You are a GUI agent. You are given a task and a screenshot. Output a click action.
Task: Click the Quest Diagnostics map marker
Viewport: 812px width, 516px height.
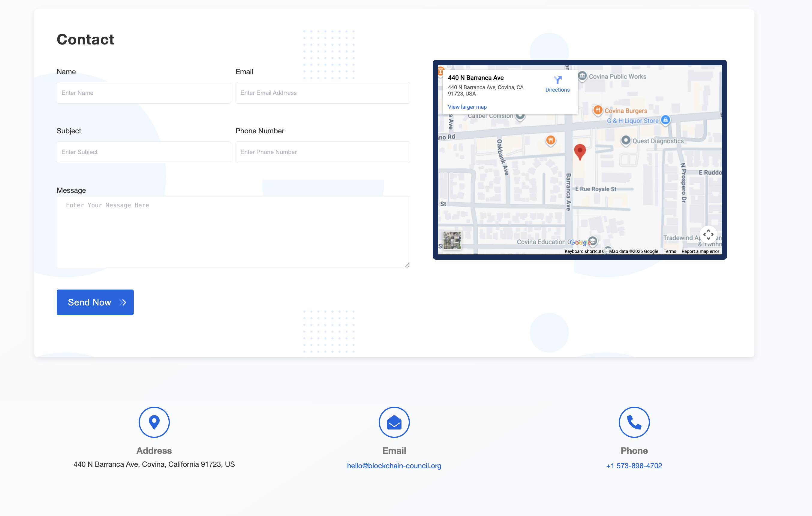pyautogui.click(x=626, y=140)
